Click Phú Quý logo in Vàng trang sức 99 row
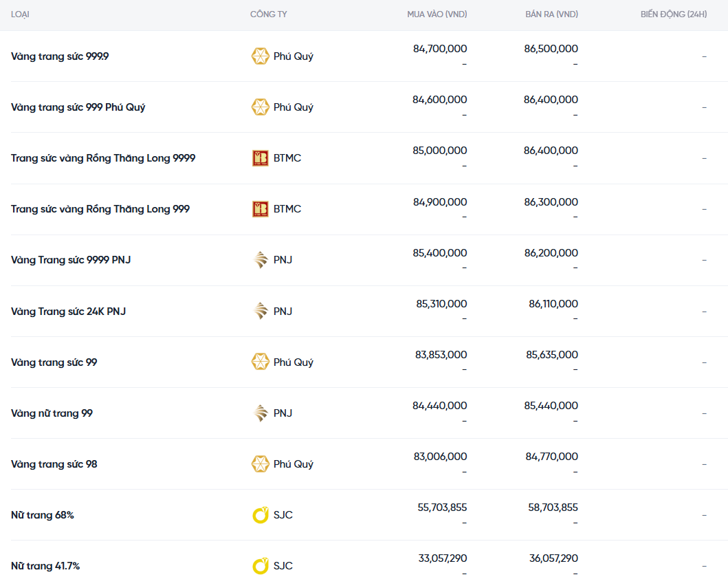This screenshot has width=728, height=588. click(x=260, y=362)
